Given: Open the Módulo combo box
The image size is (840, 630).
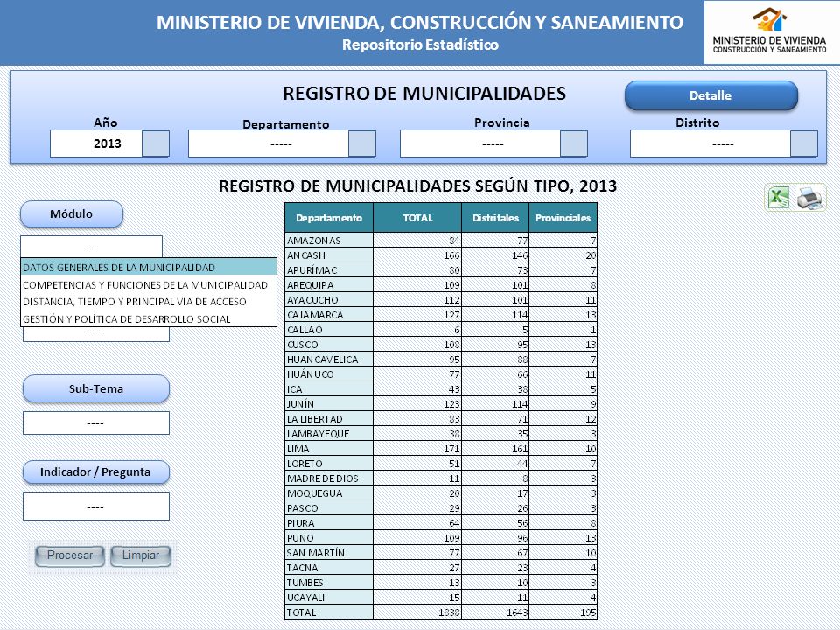Looking at the screenshot, I should (x=92, y=247).
